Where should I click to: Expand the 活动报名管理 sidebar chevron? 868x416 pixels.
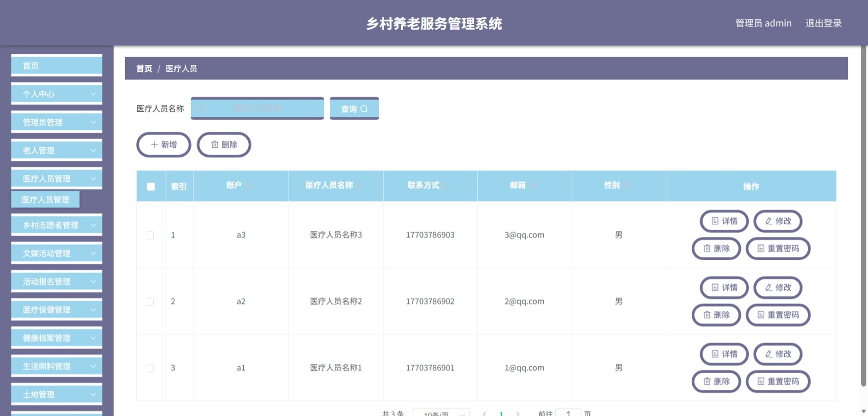93,281
